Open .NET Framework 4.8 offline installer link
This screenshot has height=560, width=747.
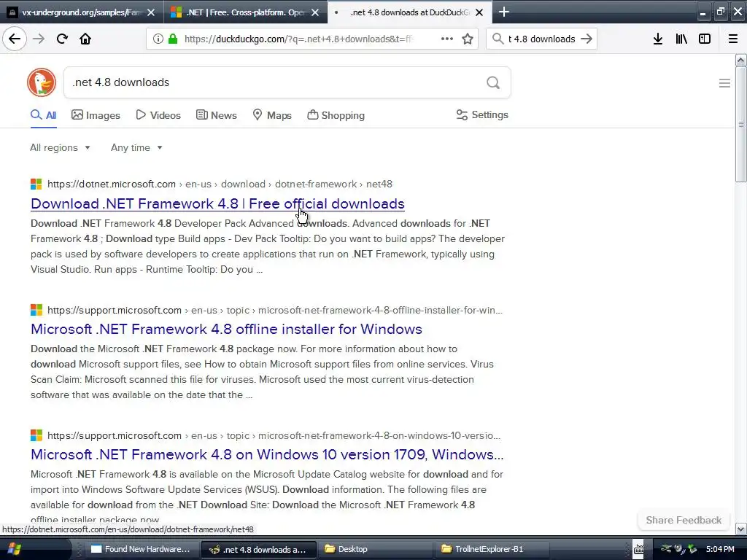(x=226, y=329)
